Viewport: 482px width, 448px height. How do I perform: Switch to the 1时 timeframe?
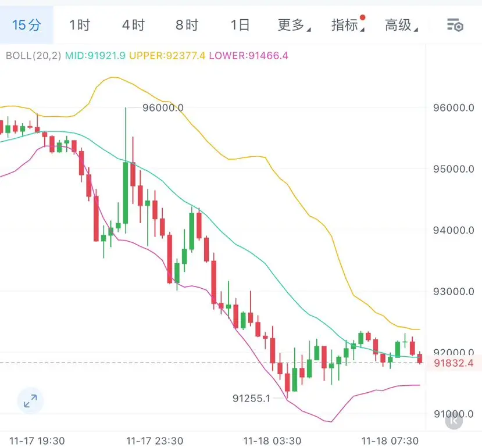click(80, 25)
